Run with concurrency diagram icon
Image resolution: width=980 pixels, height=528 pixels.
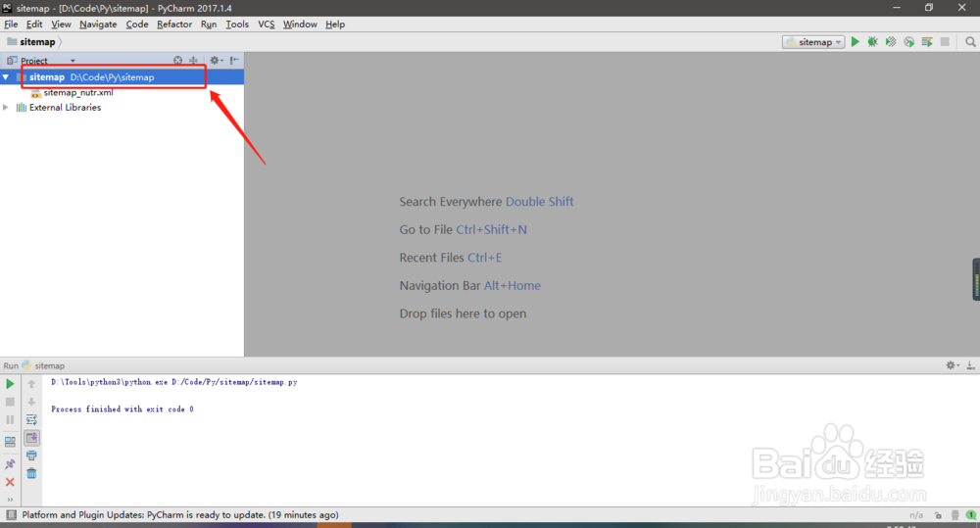[927, 42]
